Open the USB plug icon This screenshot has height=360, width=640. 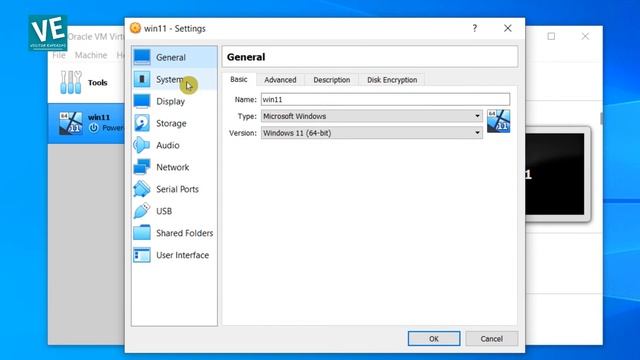point(142,211)
